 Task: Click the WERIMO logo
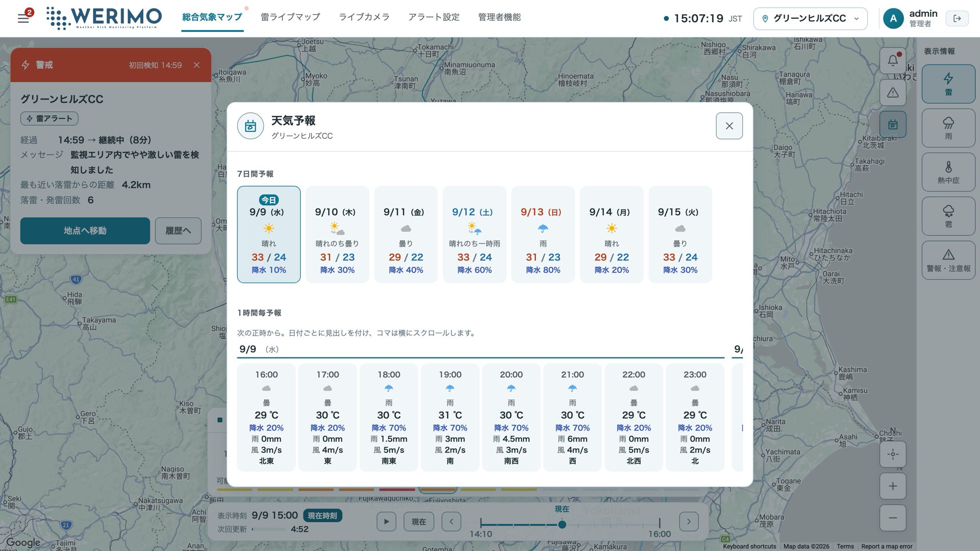104,18
